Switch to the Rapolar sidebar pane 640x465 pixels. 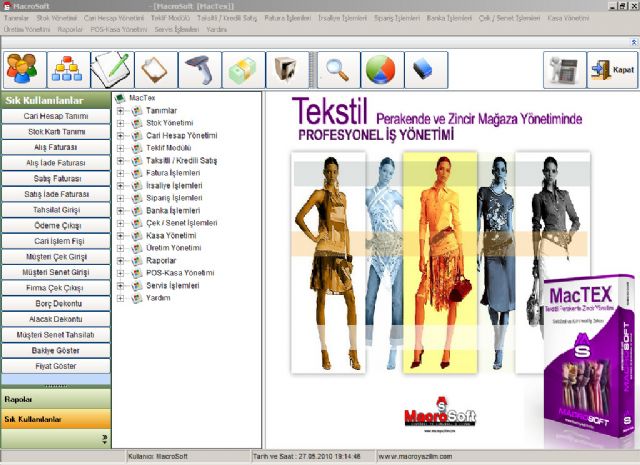coord(56,399)
